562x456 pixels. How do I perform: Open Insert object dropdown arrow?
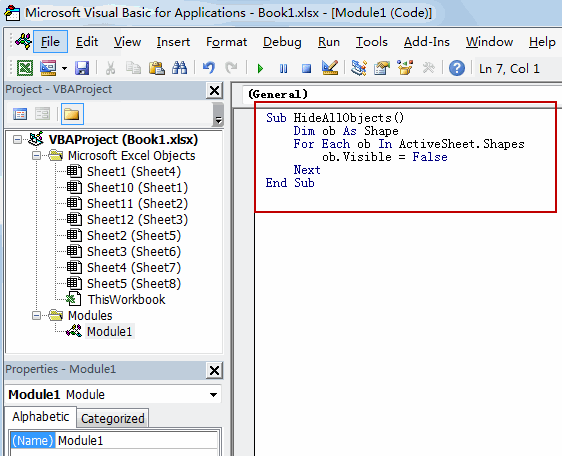(65, 68)
